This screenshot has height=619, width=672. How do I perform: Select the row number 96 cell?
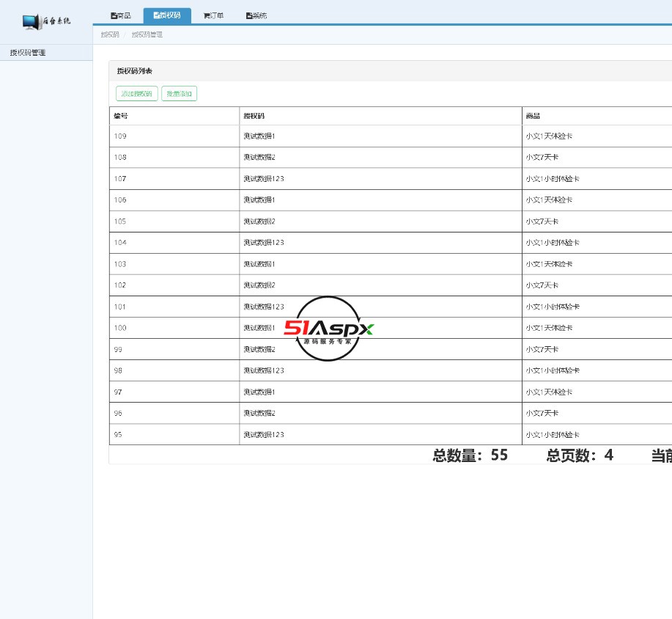pos(174,413)
